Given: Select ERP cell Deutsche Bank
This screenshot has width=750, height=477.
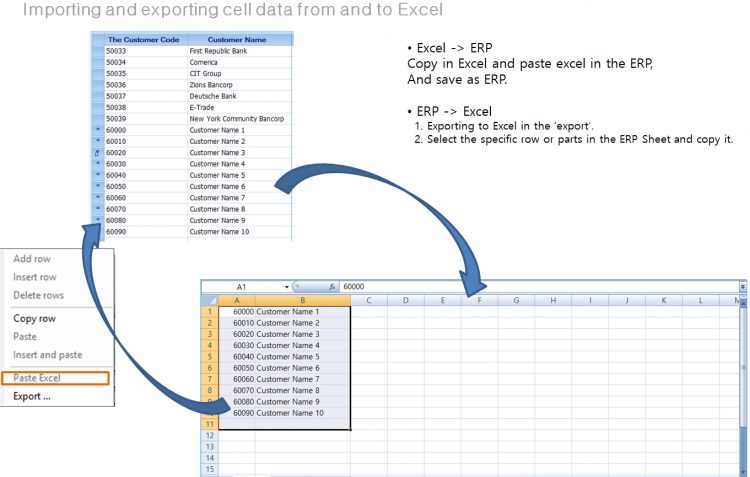Looking at the screenshot, I should coord(240,96).
